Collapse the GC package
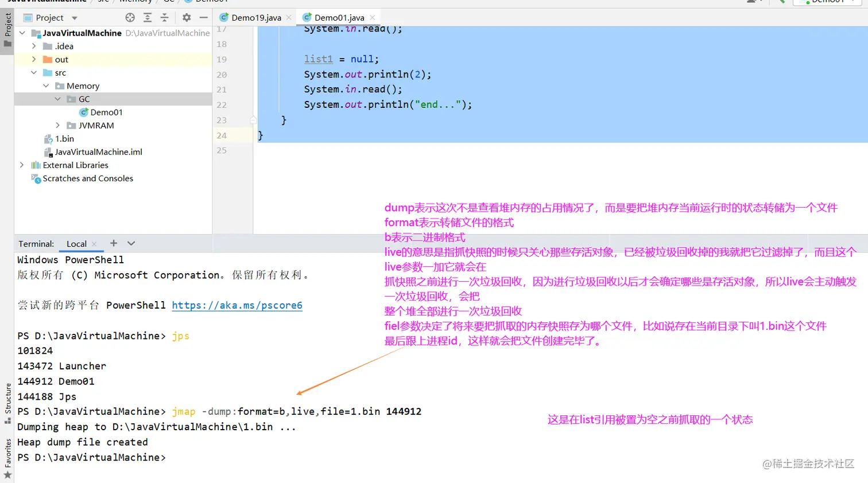Screen dimensions: 868x483 tap(57, 99)
